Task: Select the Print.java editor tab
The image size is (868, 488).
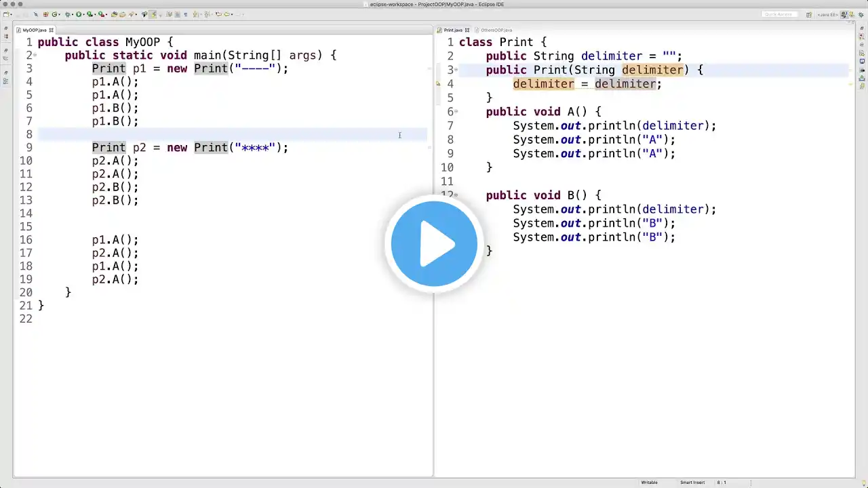Action: pyautogui.click(x=453, y=30)
